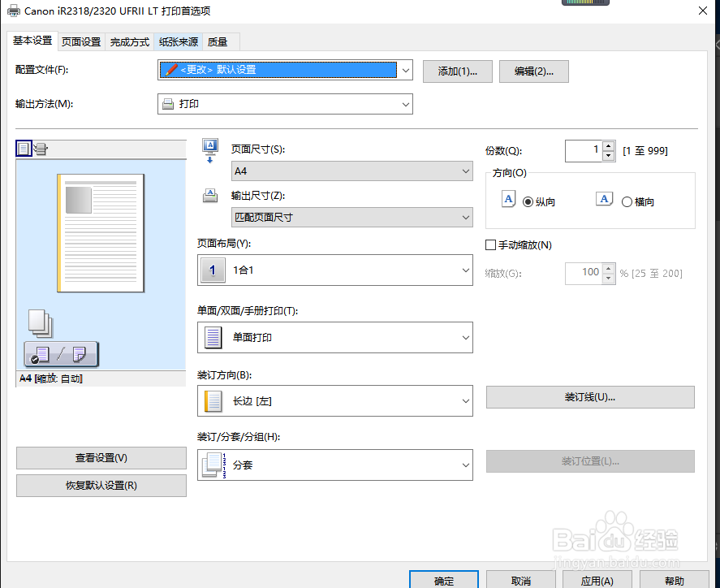The image size is (720, 588).
Task: Open the binding direction (长边 [左]) dropdown
Action: coord(334,401)
